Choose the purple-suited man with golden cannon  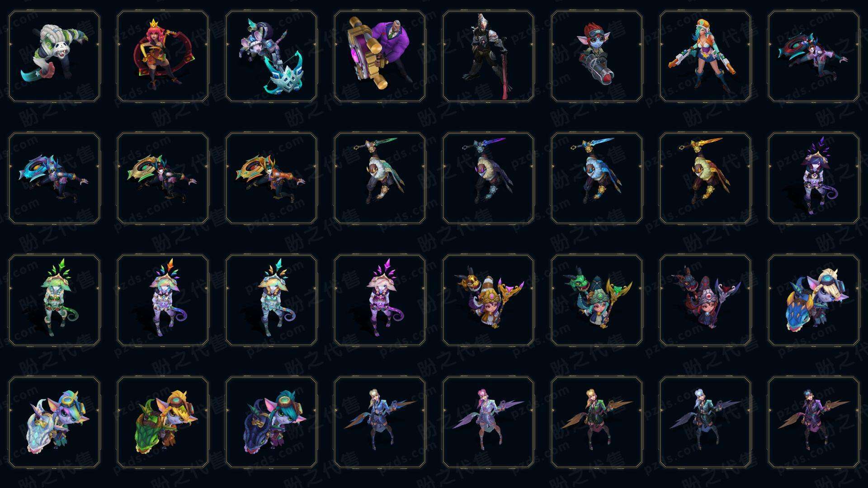click(x=380, y=56)
